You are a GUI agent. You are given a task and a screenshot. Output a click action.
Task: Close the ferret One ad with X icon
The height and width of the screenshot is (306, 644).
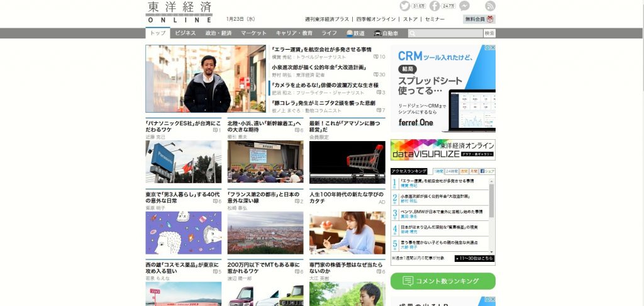click(493, 48)
